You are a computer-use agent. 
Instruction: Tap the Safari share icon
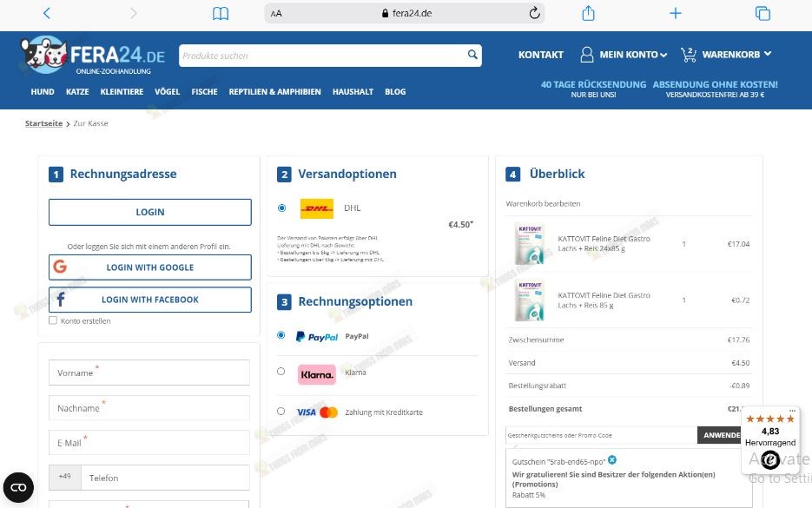tap(589, 13)
